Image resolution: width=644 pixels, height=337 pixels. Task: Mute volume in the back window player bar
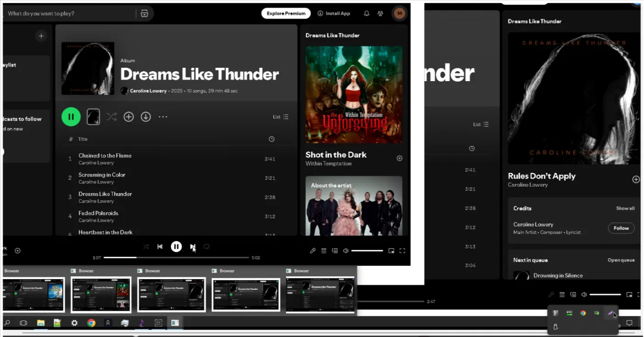(584, 294)
